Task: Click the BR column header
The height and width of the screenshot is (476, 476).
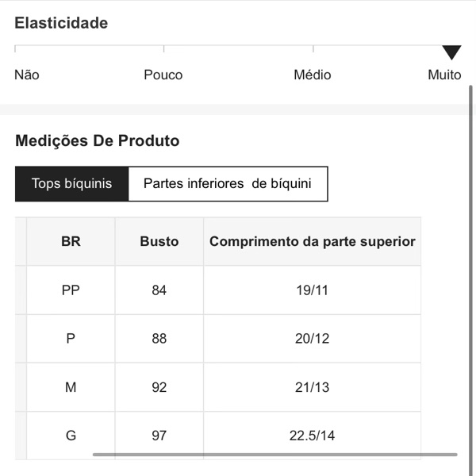Action: click(71, 242)
